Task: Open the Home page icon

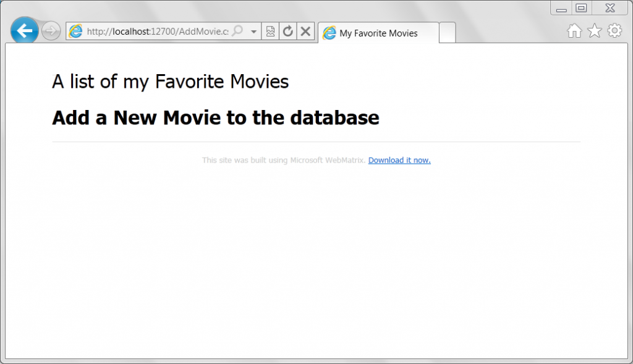Action: coord(574,31)
